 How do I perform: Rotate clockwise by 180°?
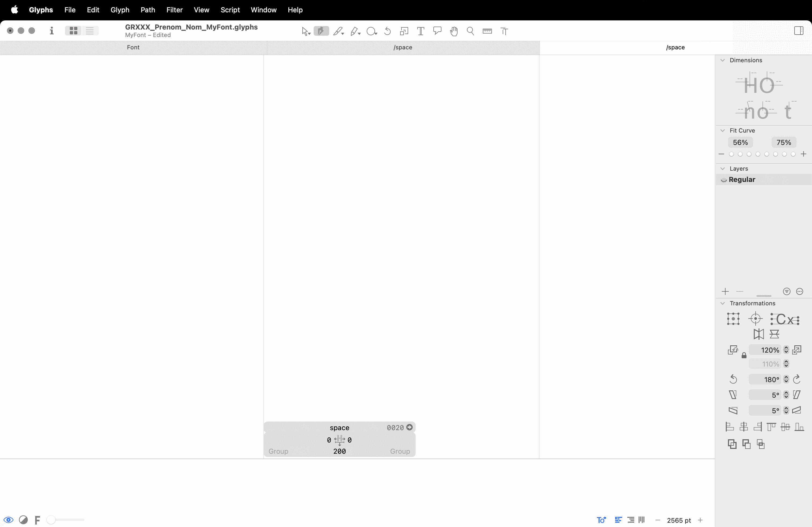(x=797, y=379)
